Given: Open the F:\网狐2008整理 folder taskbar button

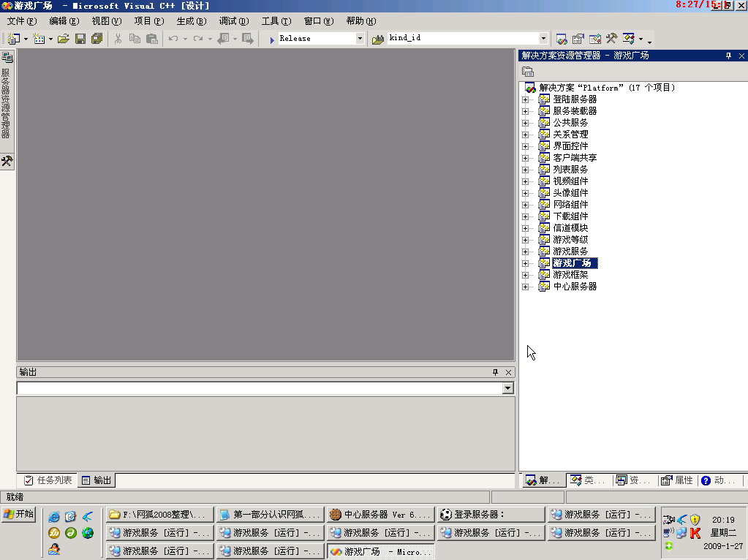Looking at the screenshot, I should click(160, 515).
